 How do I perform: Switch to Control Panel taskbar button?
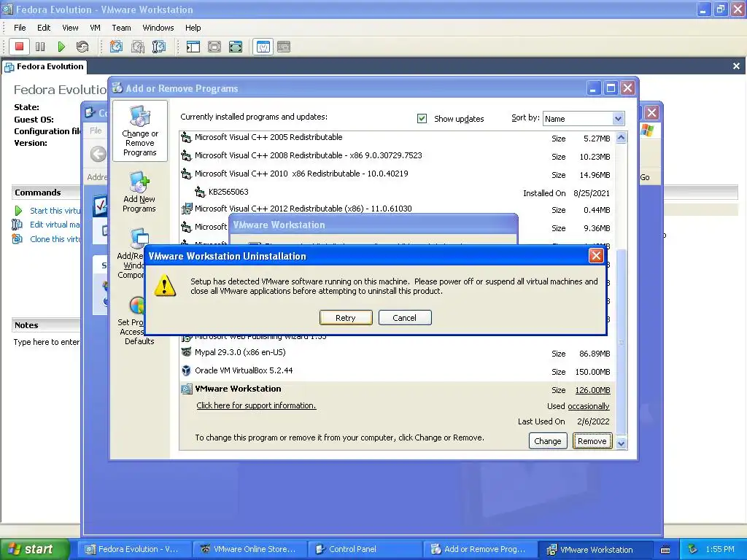pos(365,549)
